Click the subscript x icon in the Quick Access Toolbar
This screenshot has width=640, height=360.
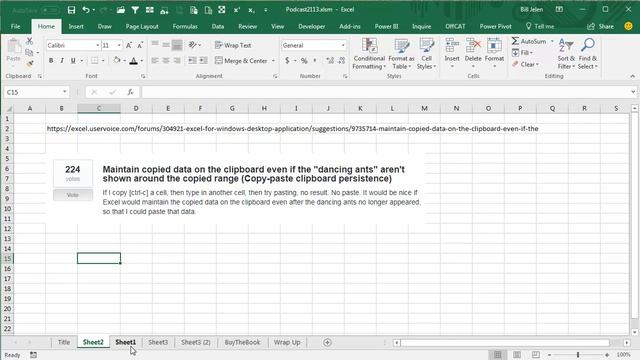[x=251, y=10]
